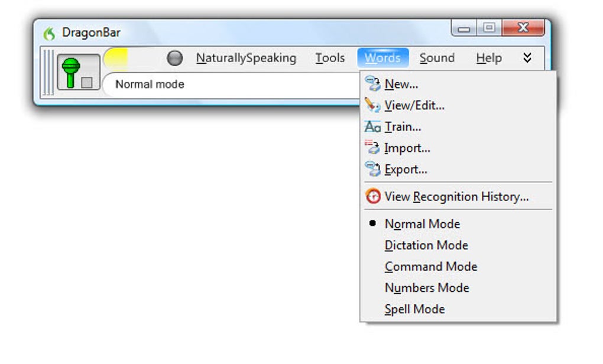This screenshot has height=364, width=603.
Task: Open the NaturallySpeaking menu
Action: [246, 58]
